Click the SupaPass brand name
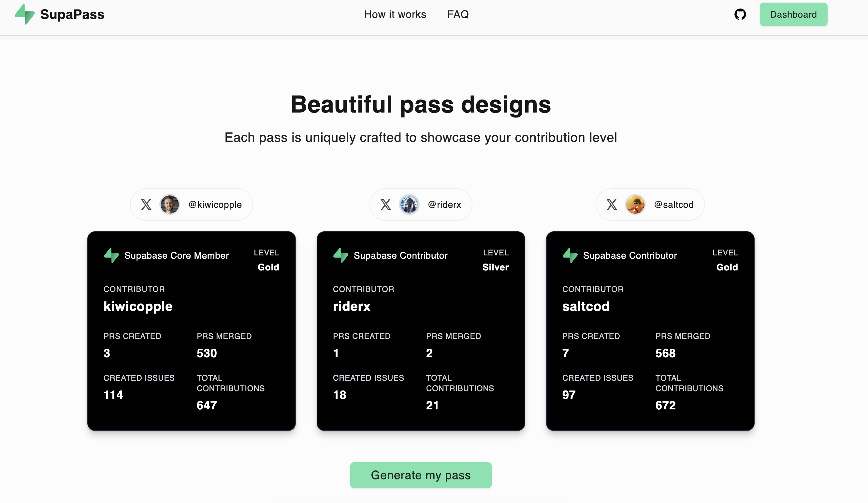Image resolution: width=868 pixels, height=503 pixels. 72,14
